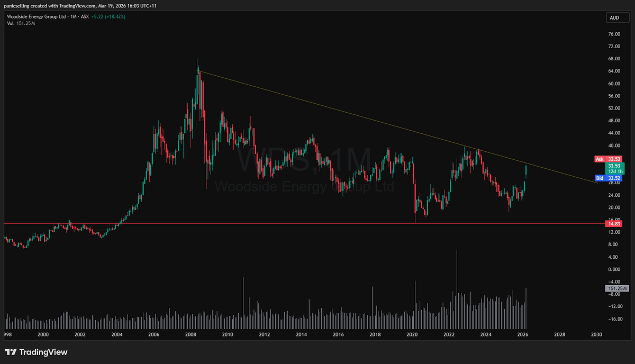Click the TradingView logo
The height and width of the screenshot is (364, 635).
point(37,352)
